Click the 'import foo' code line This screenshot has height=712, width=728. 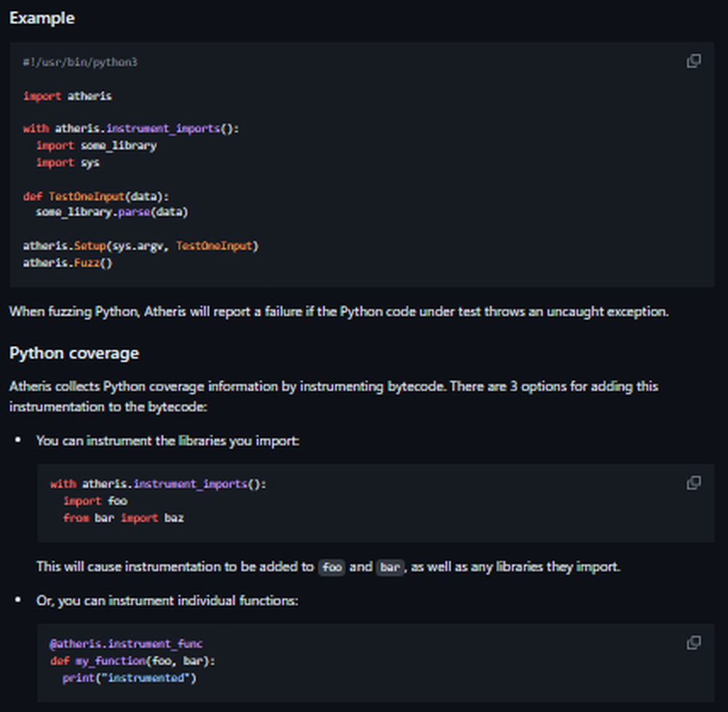coord(95,502)
